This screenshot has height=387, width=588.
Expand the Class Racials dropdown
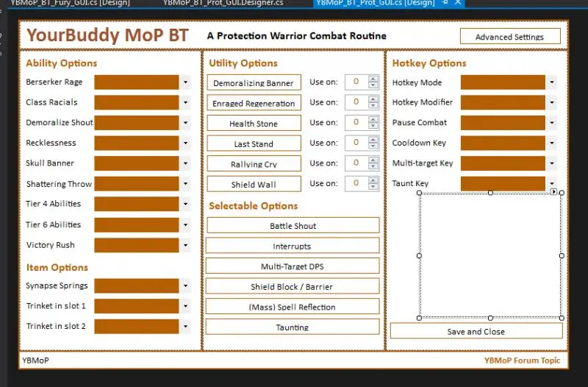pos(186,102)
